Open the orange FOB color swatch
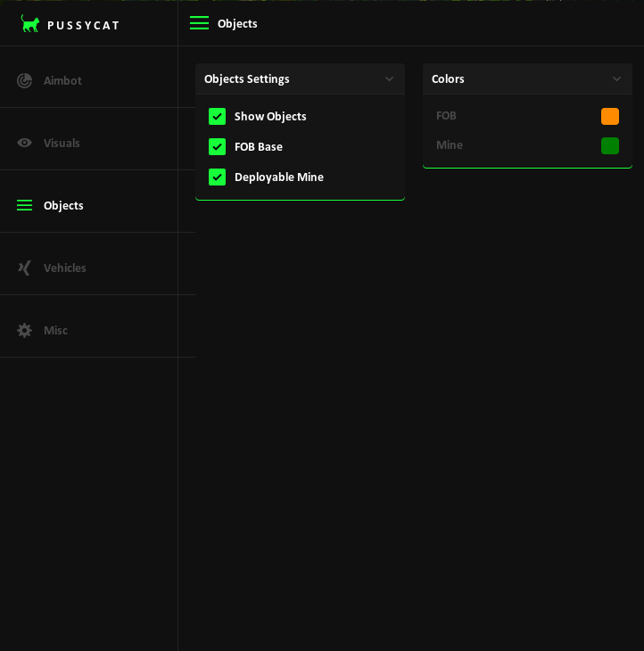The height and width of the screenshot is (651, 644). click(x=610, y=116)
